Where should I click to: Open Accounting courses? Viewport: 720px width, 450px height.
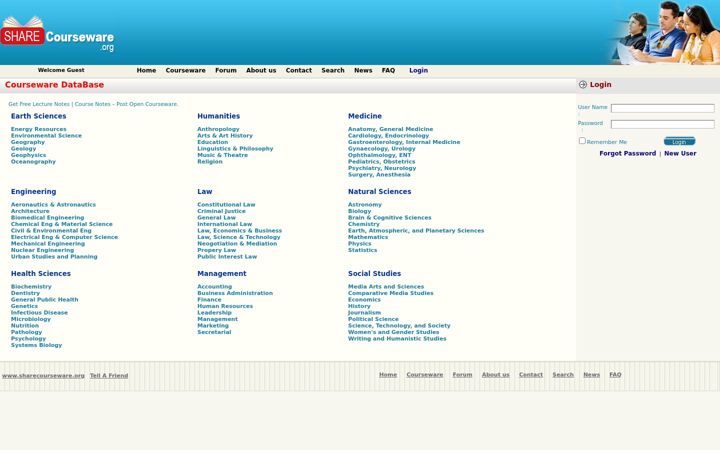coord(215,287)
